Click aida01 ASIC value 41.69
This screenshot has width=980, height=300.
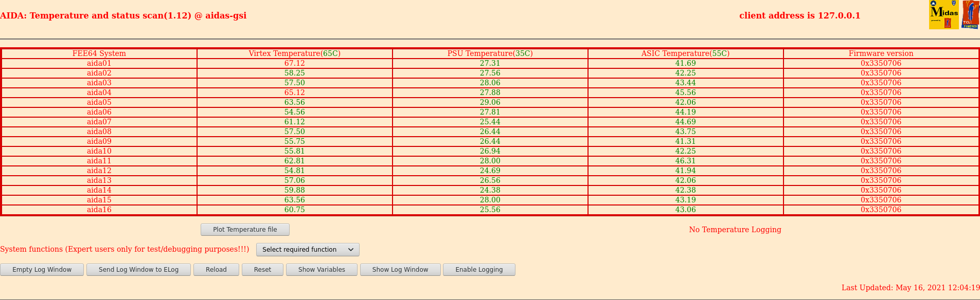click(x=686, y=63)
